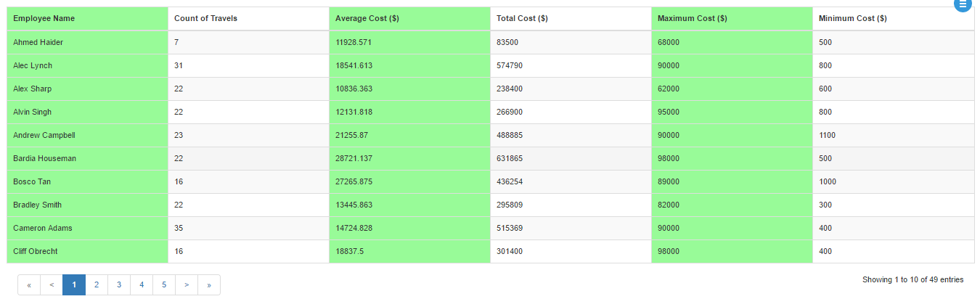Click Ahmed Haider's travel count 7
This screenshot has height=299, width=980.
coord(249,43)
